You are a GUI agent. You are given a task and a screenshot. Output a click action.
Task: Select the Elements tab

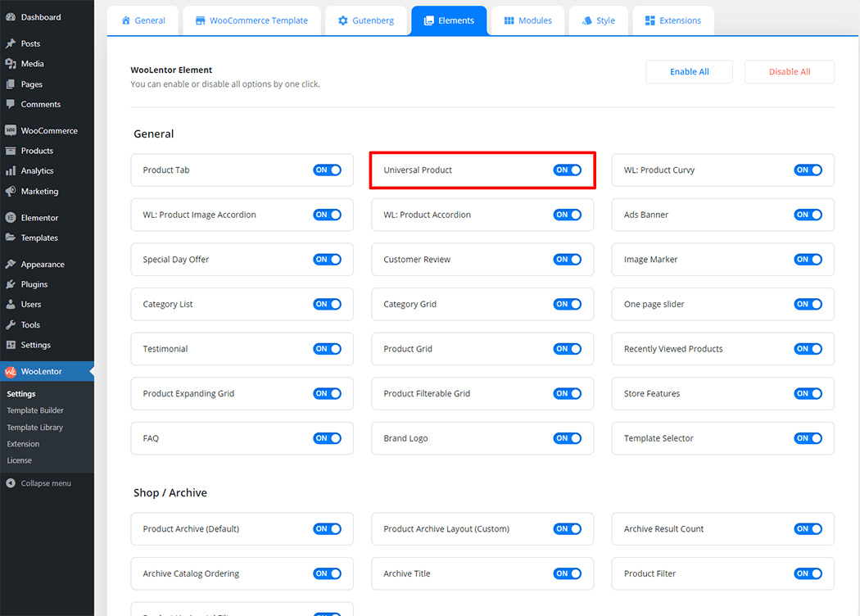[x=449, y=20]
